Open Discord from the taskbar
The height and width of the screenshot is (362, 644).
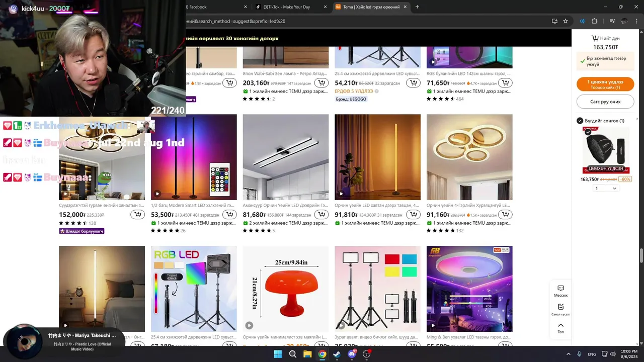tap(352, 354)
